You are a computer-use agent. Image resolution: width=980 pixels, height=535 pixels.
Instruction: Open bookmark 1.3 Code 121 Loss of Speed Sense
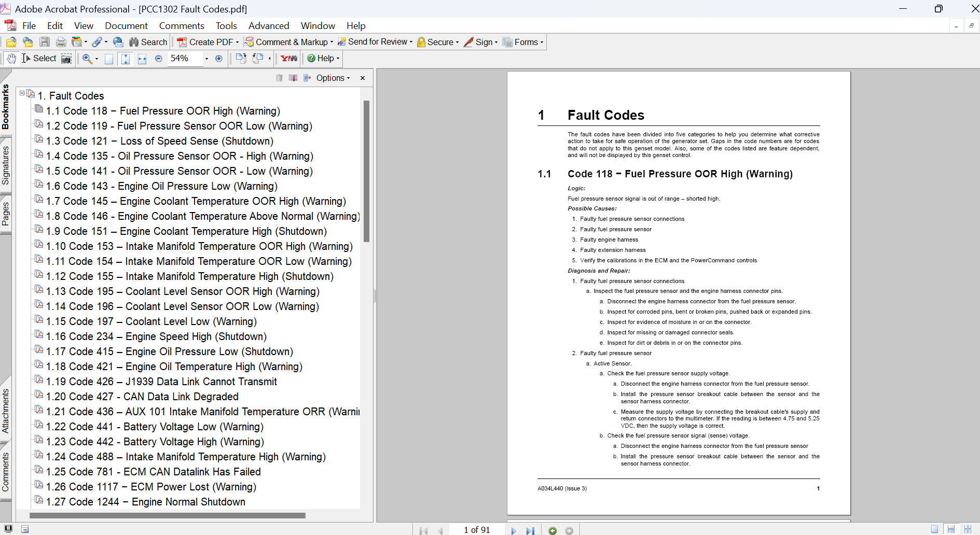click(x=159, y=141)
